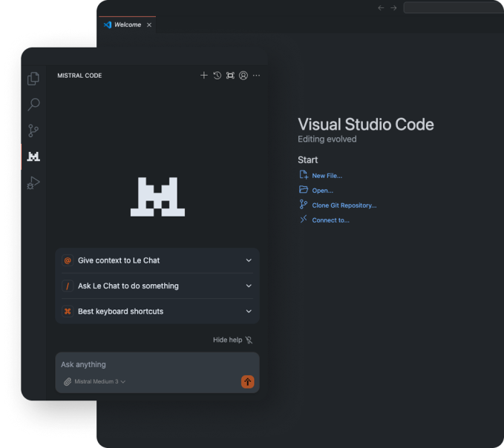Viewport: 504px width, 448px height.
Task: Click the Ask Le Chat to do something label
Action: (x=128, y=286)
